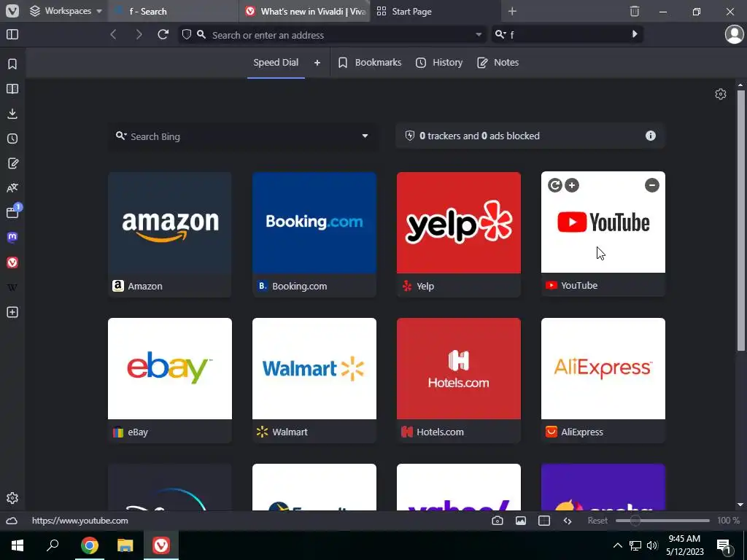
Task: Capture page with camera icon
Action: (498, 521)
